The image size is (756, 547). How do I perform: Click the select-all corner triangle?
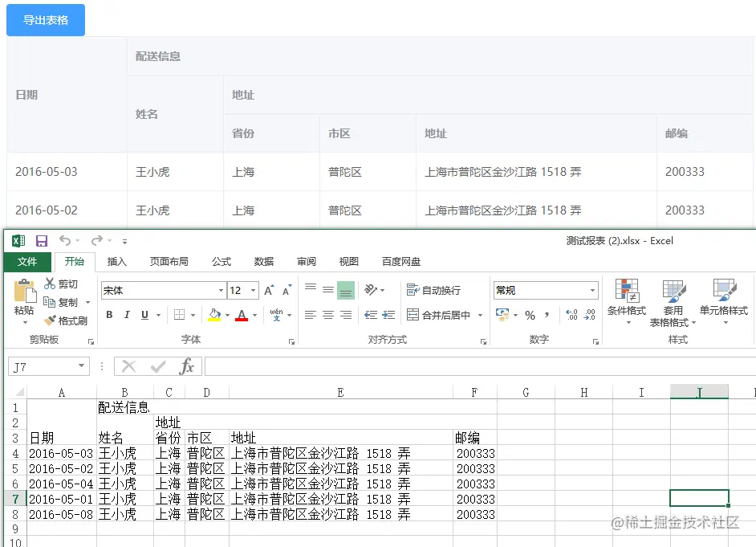point(20,392)
